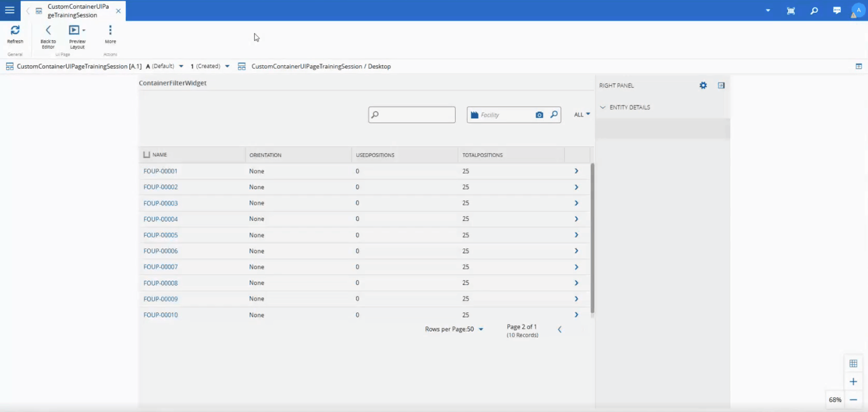This screenshot has width=868, height=412.
Task: Open the user avatar menu
Action: (858, 11)
